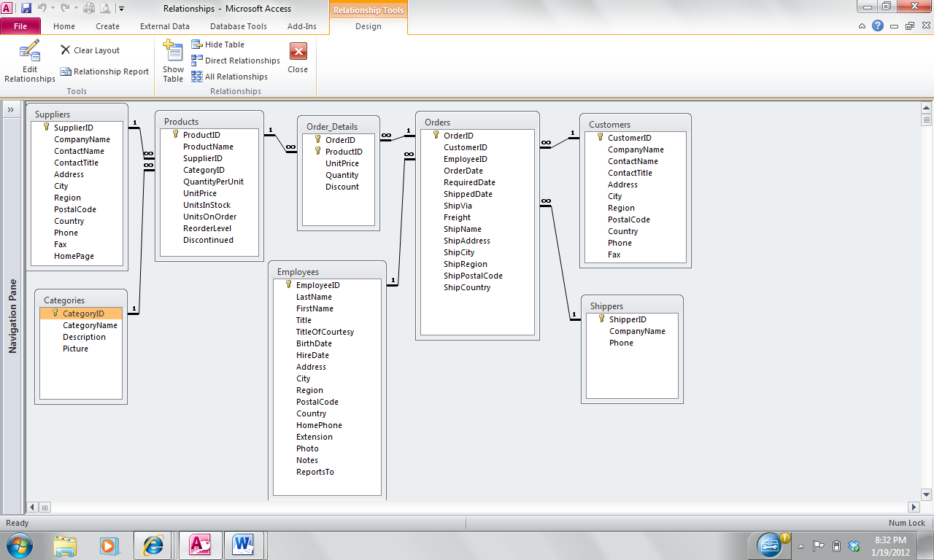Open the Undo history dropdown arrow
Viewport: 934px width, 560px height.
click(53, 9)
